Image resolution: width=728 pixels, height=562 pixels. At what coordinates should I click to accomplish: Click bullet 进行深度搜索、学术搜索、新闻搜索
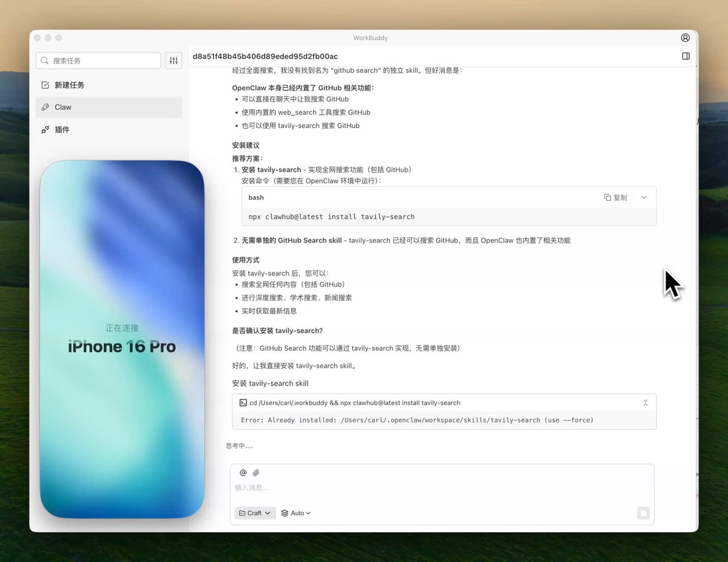point(297,297)
